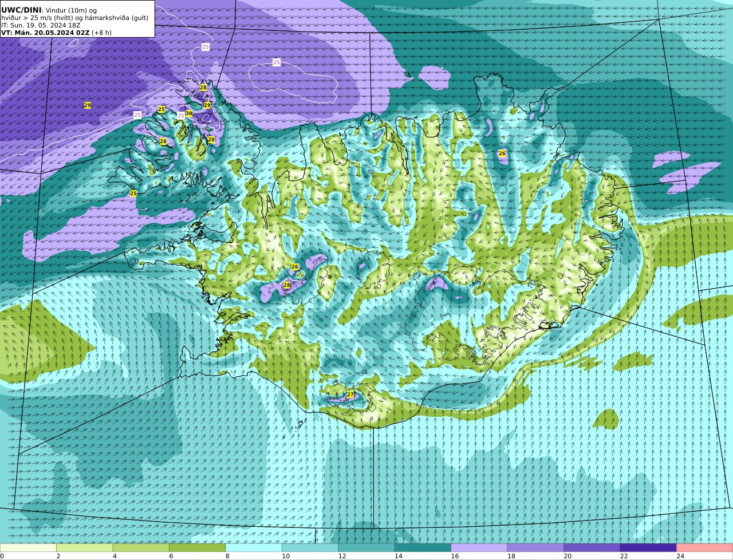The width and height of the screenshot is (733, 560).
Task: Click the '20' tick label on the color scale
Action: (568, 556)
